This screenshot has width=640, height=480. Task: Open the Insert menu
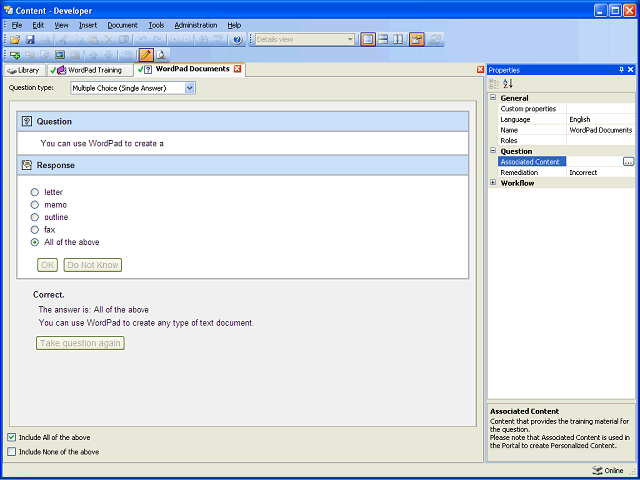click(88, 25)
